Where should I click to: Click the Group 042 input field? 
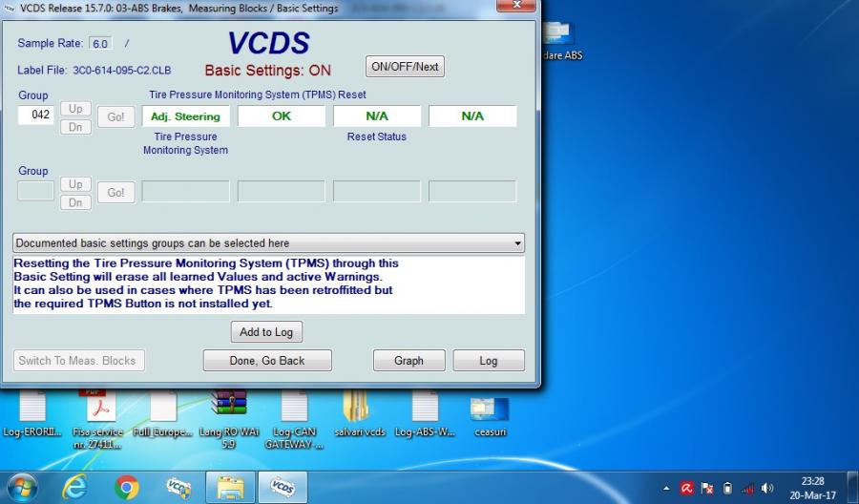(x=37, y=115)
